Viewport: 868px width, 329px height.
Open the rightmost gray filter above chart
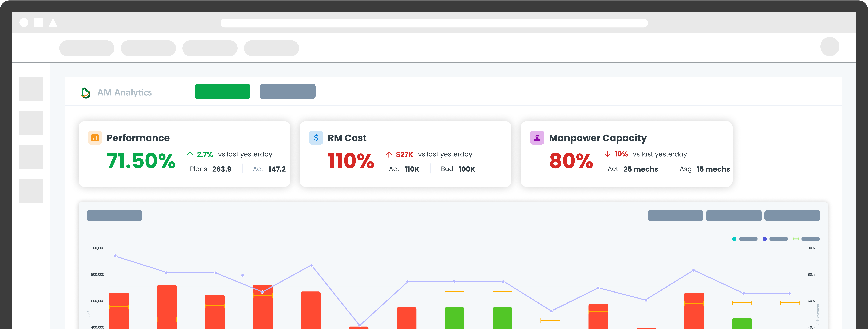click(792, 216)
